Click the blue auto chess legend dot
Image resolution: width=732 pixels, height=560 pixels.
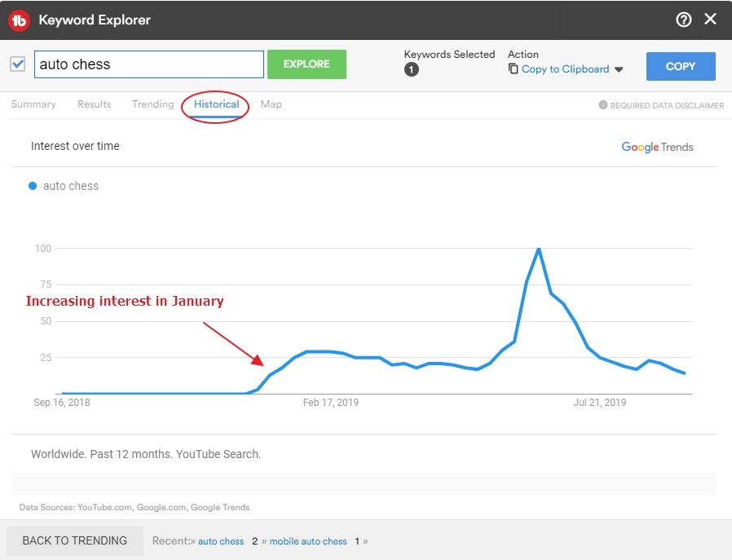click(x=33, y=186)
